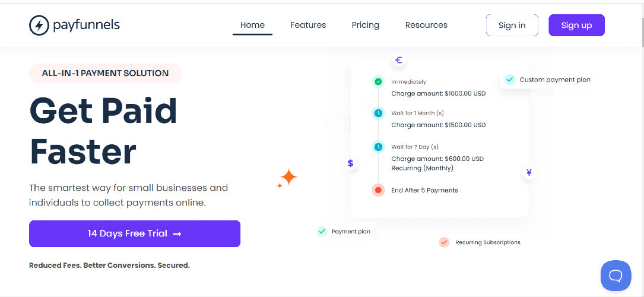Open the Resources menu item
Image resolution: width=644 pixels, height=297 pixels.
point(426,25)
